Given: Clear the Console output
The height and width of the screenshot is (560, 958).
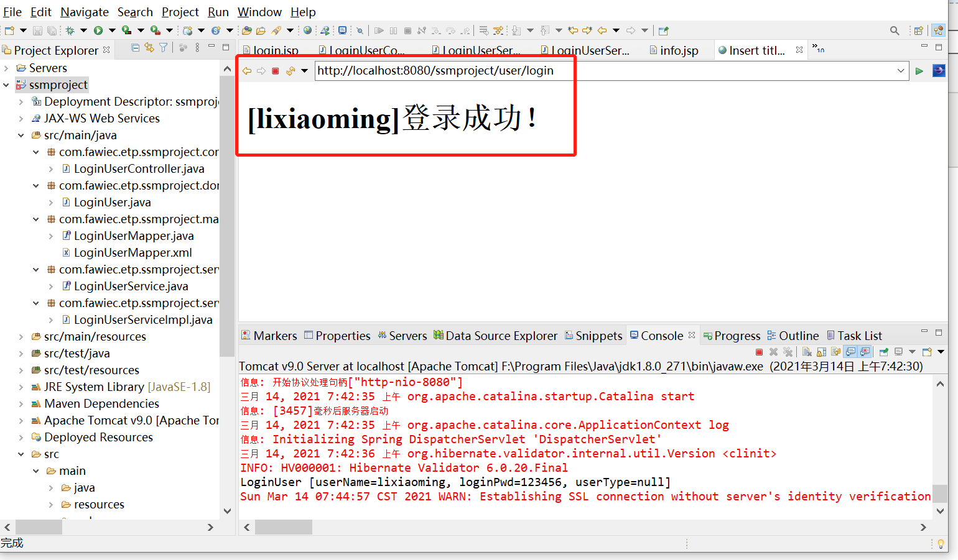Looking at the screenshot, I should 807,352.
